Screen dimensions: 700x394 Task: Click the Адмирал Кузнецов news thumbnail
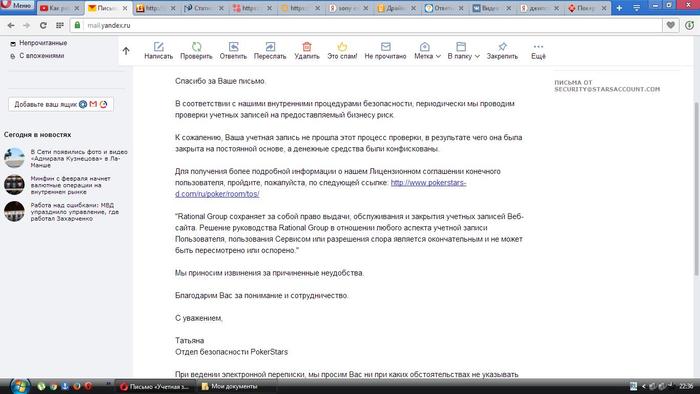[x=14, y=158]
